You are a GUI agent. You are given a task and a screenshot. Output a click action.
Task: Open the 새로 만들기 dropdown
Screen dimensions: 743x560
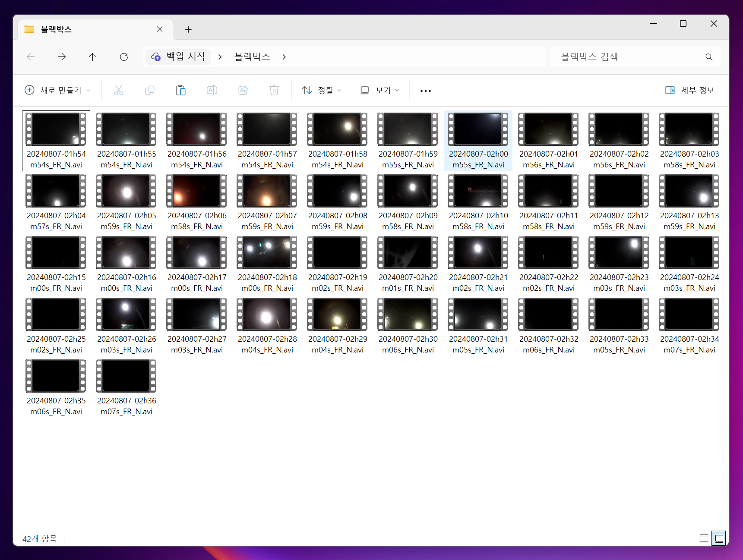coord(58,90)
